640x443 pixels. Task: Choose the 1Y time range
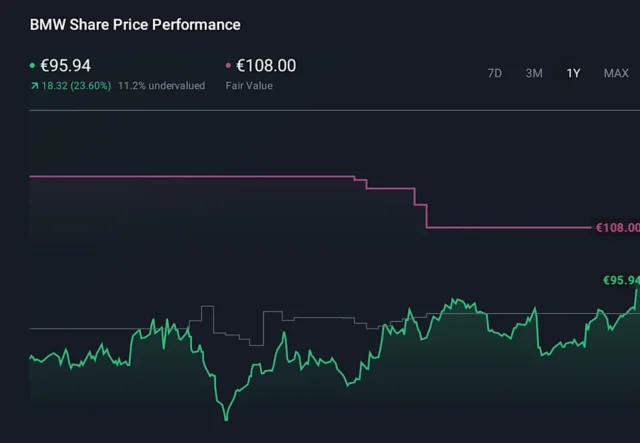tap(573, 73)
